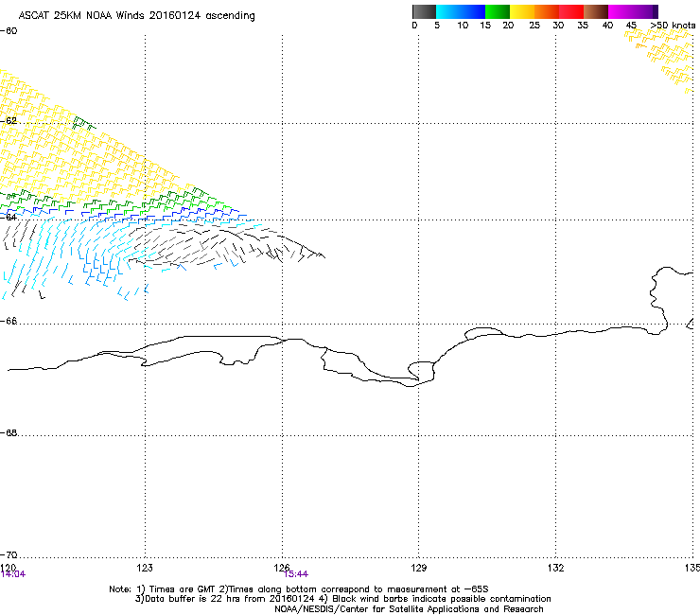Click the longitude label '126'
The height and width of the screenshot is (615, 700).
click(282, 568)
